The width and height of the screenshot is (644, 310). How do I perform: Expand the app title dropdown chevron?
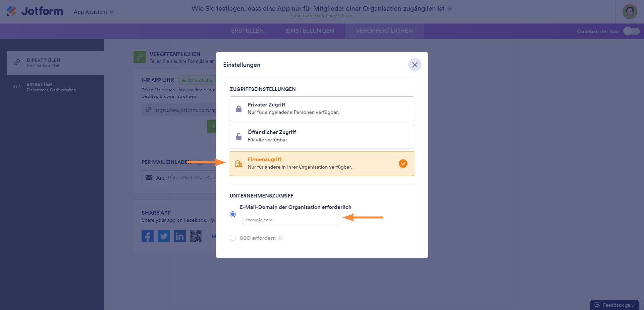click(450, 9)
